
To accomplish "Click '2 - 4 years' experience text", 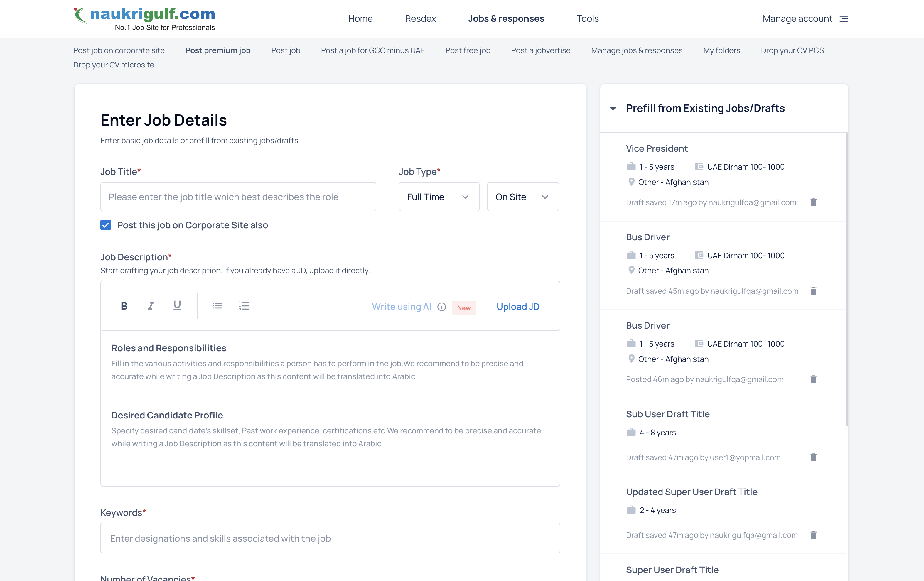I will pyautogui.click(x=657, y=511).
